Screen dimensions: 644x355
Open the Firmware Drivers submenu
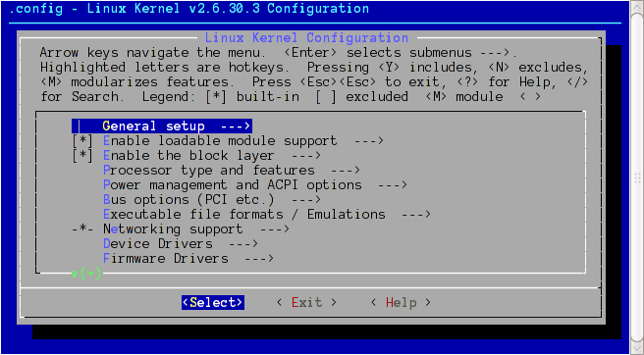tap(188, 259)
